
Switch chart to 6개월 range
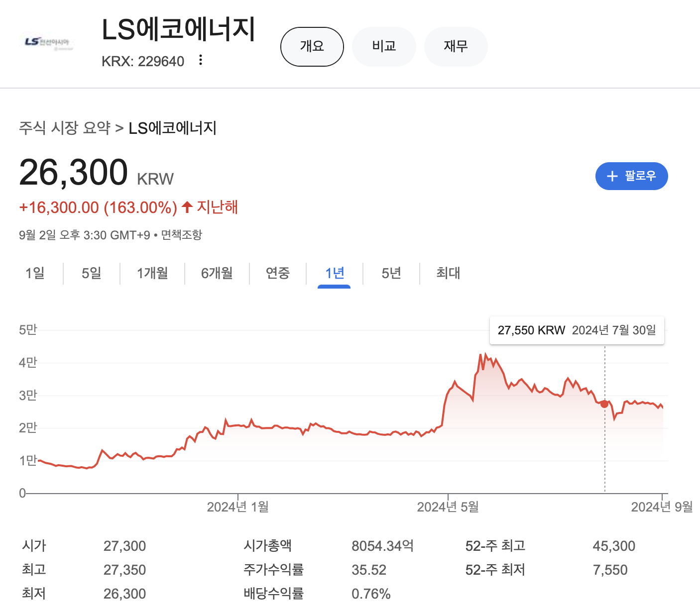(x=217, y=273)
